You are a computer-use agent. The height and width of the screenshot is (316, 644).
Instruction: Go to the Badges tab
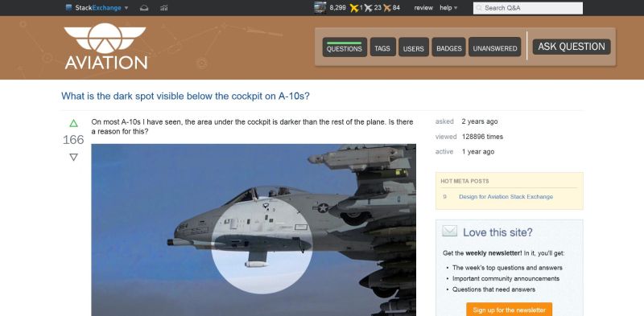tap(448, 47)
